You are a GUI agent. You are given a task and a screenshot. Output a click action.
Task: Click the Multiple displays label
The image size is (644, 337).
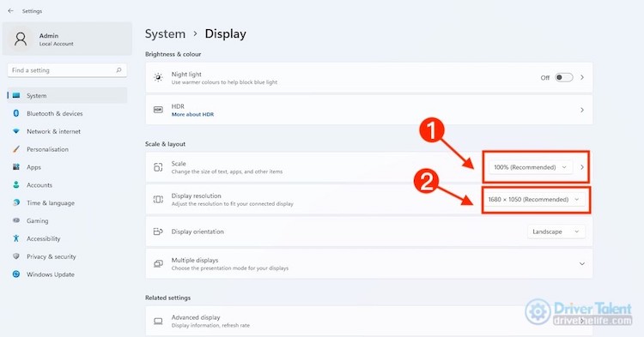(x=195, y=260)
